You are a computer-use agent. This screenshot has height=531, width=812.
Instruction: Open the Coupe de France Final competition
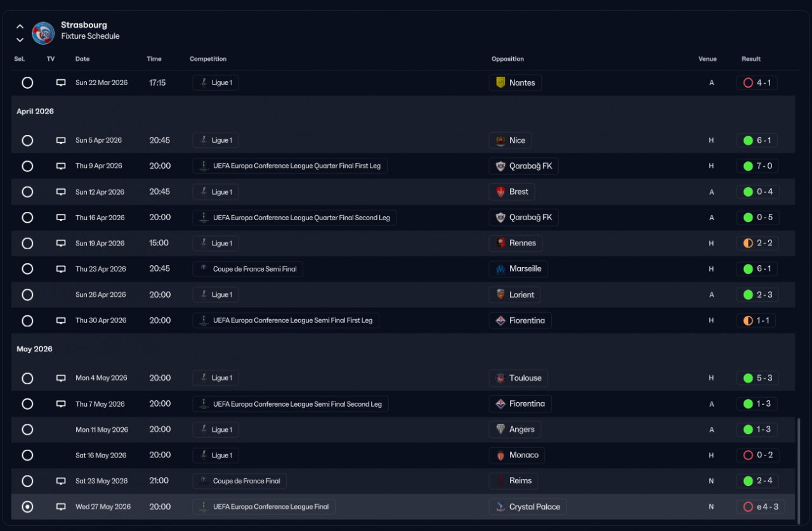click(240, 481)
